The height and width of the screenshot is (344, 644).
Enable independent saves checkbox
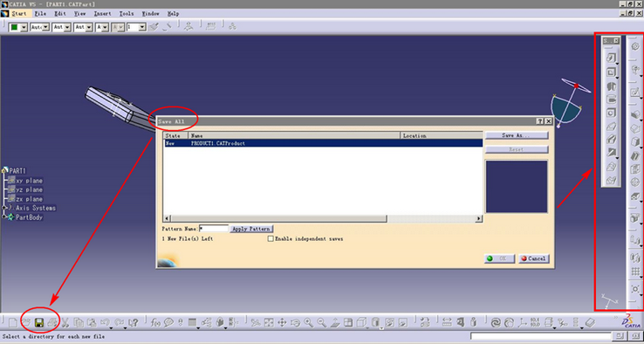point(271,238)
